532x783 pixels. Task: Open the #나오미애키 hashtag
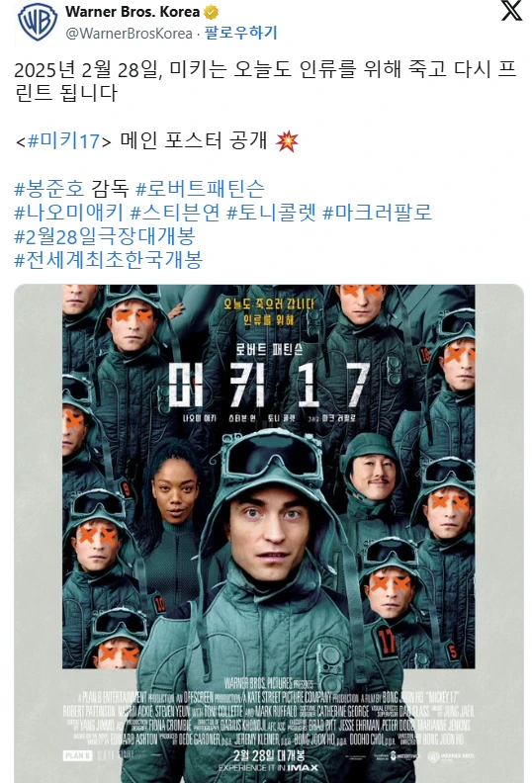pyautogui.click(x=68, y=213)
